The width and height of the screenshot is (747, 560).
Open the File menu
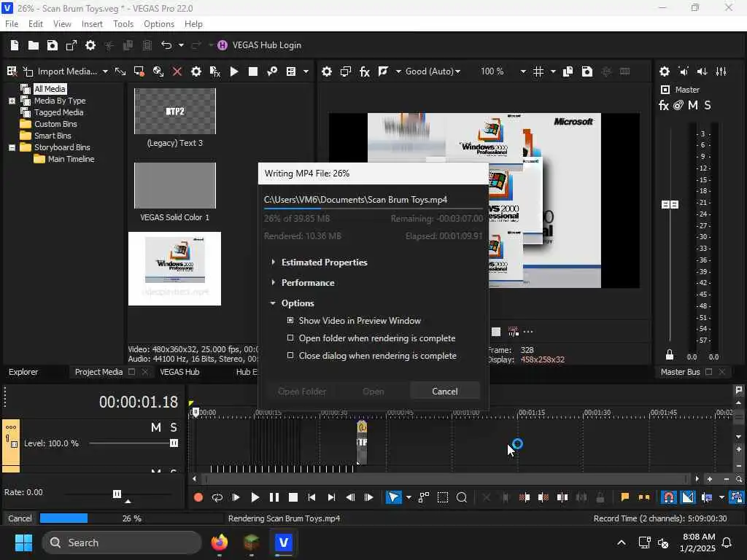click(x=12, y=24)
